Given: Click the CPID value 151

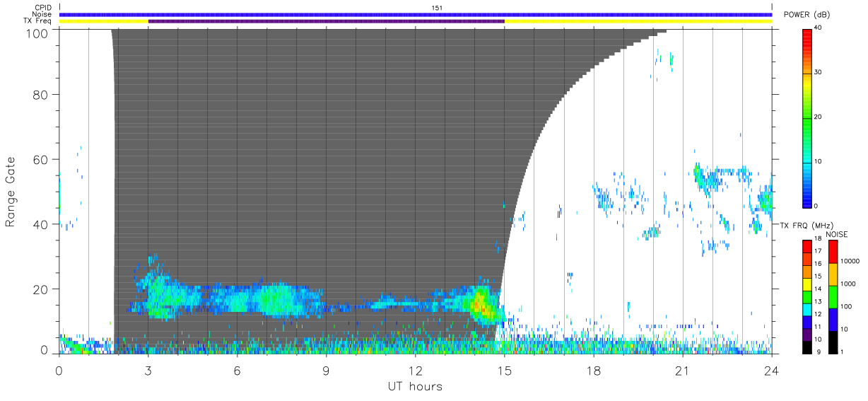Looking at the screenshot, I should [x=437, y=8].
